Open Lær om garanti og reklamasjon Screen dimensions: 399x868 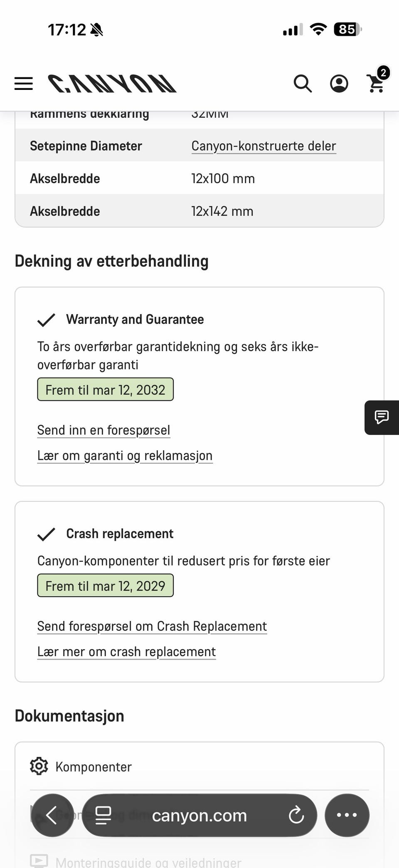[125, 456]
